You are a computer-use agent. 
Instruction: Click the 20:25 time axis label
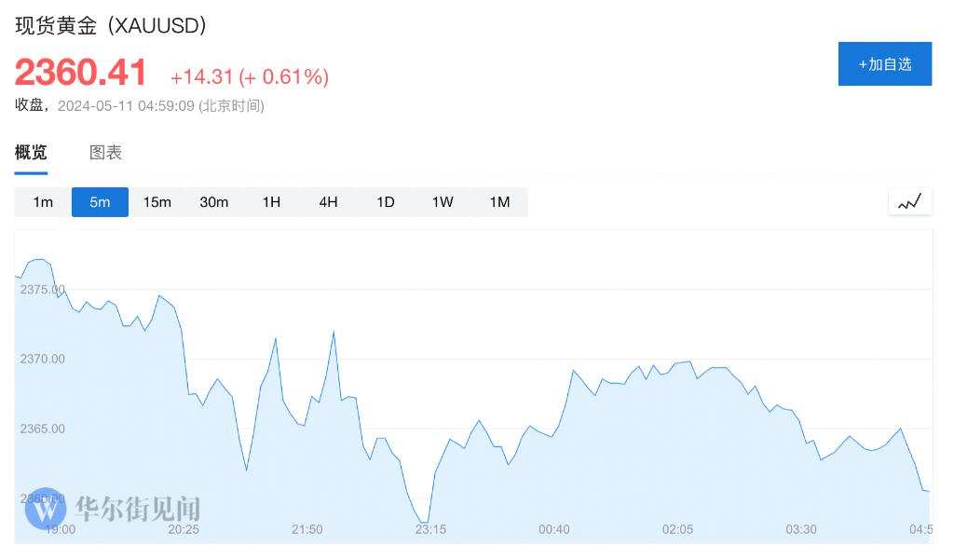coord(184,529)
